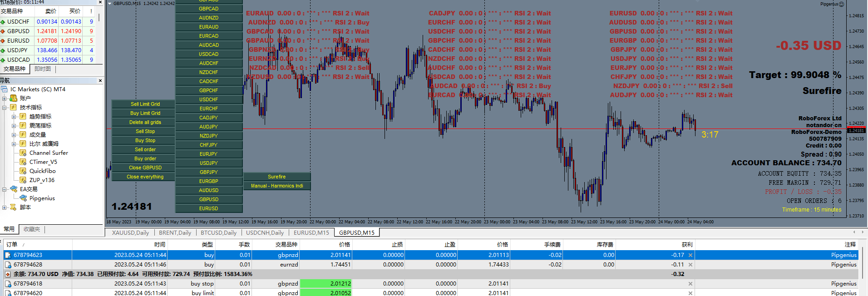
Task: Switch to 即时图 tab in Market Watch
Action: point(43,69)
